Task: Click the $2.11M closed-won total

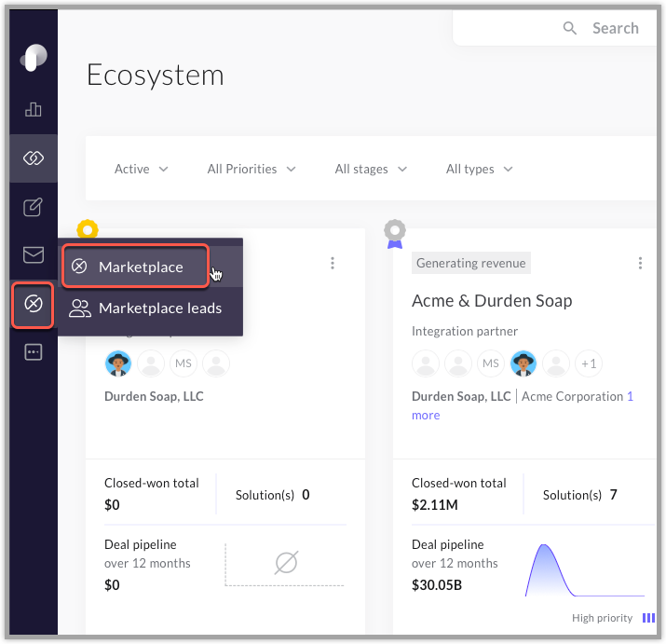Action: (435, 505)
